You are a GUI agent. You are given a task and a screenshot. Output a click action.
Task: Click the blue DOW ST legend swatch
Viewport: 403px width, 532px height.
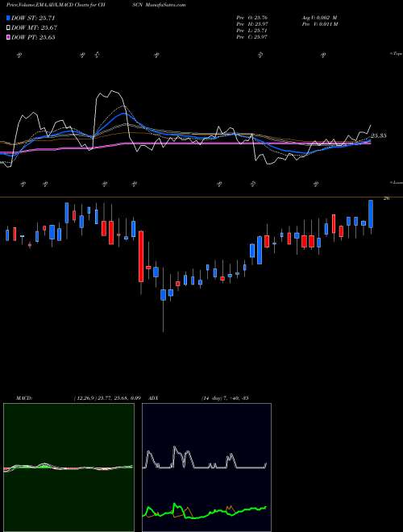pyautogui.click(x=9, y=18)
